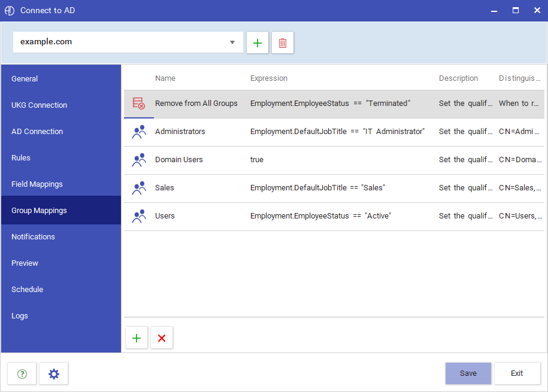Go to the General section
This screenshot has height=392, width=548.
coord(61,79)
